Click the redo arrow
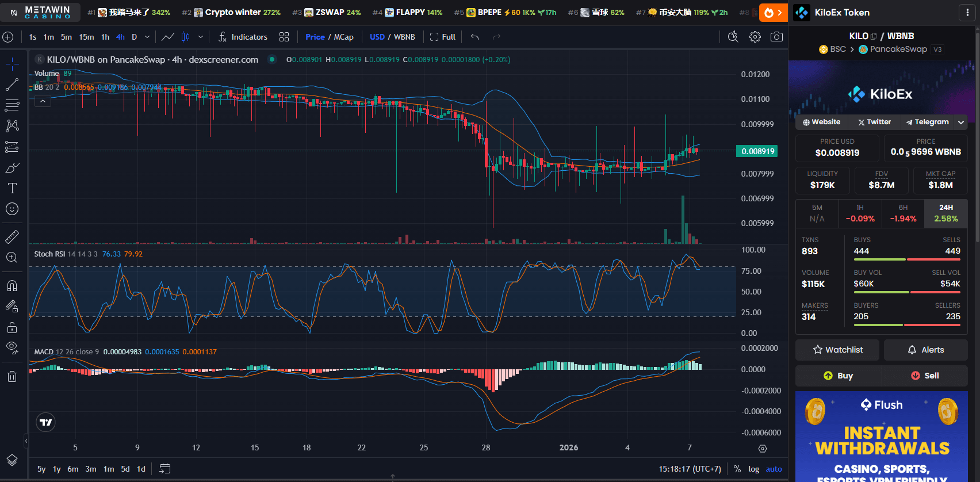Viewport: 980px width, 482px height. coord(496,37)
